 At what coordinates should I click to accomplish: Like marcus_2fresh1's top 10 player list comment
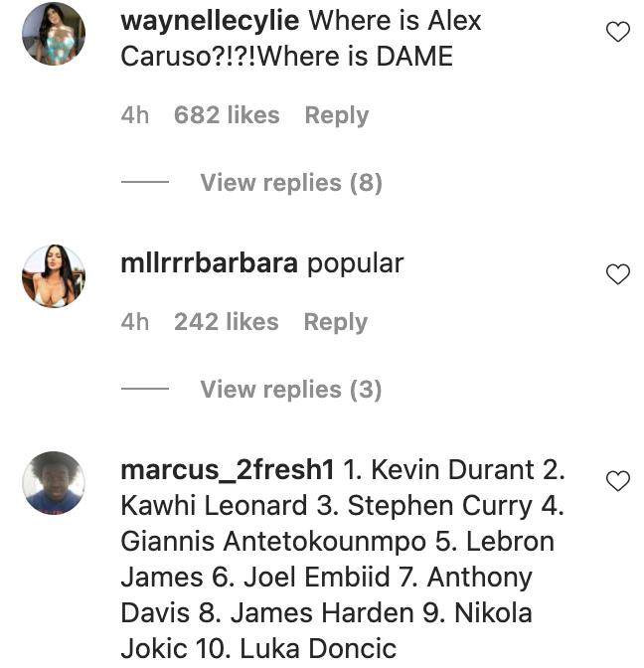(618, 481)
